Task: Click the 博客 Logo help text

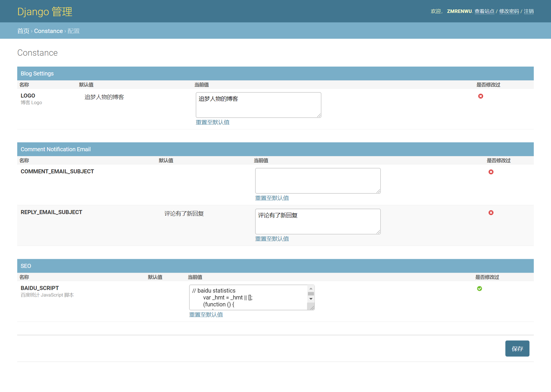Action: 31,102
